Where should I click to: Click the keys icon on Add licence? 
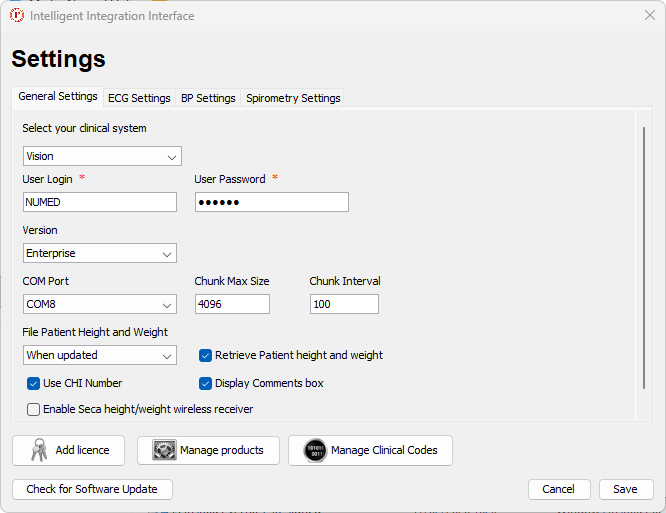(x=39, y=451)
